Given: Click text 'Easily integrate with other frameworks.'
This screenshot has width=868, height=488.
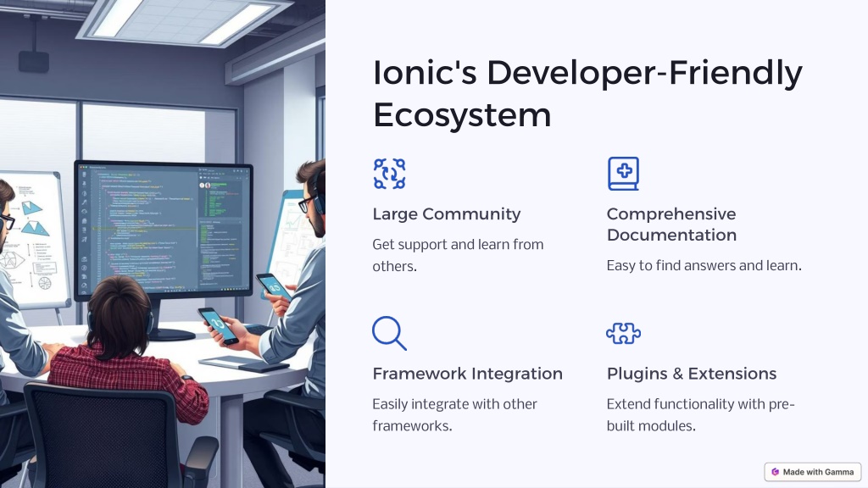Looking at the screenshot, I should click(454, 415).
